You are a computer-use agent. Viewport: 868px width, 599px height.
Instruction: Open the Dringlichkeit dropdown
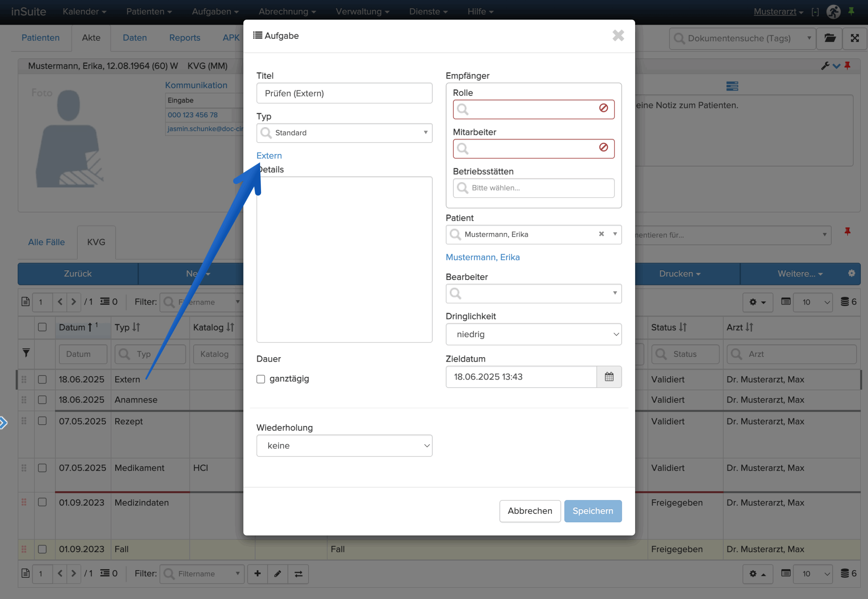pos(533,334)
